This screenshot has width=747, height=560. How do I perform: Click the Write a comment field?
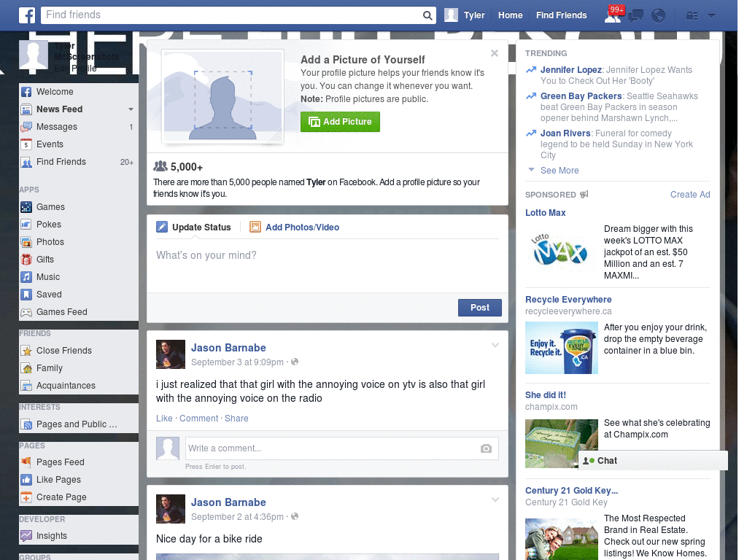point(341,448)
